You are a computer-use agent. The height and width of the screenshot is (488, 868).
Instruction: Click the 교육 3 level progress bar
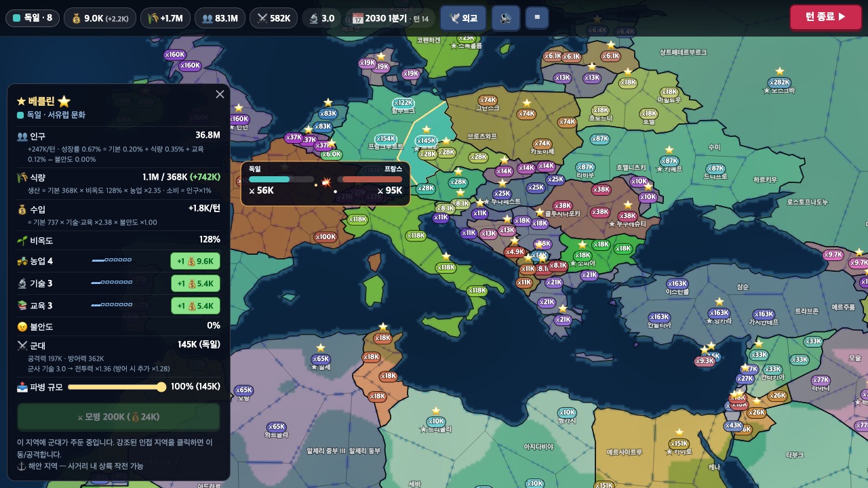[x=112, y=305]
